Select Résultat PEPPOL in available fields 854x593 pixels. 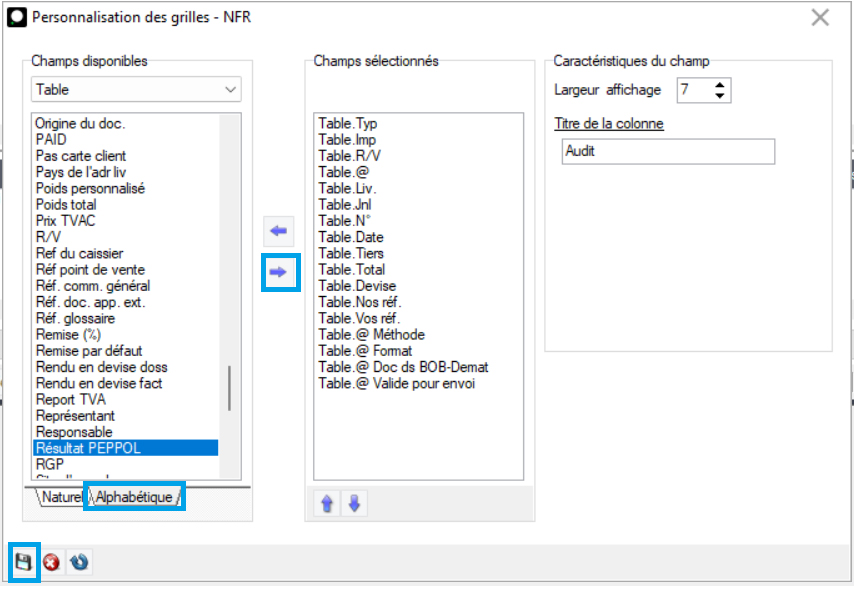88,448
